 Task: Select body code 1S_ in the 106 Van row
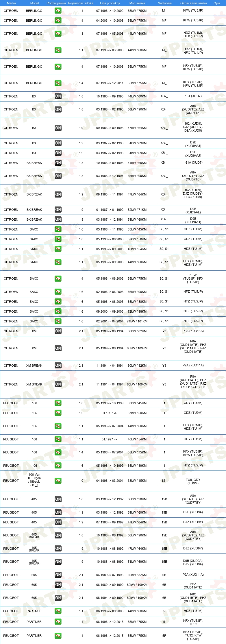[x=164, y=481]
